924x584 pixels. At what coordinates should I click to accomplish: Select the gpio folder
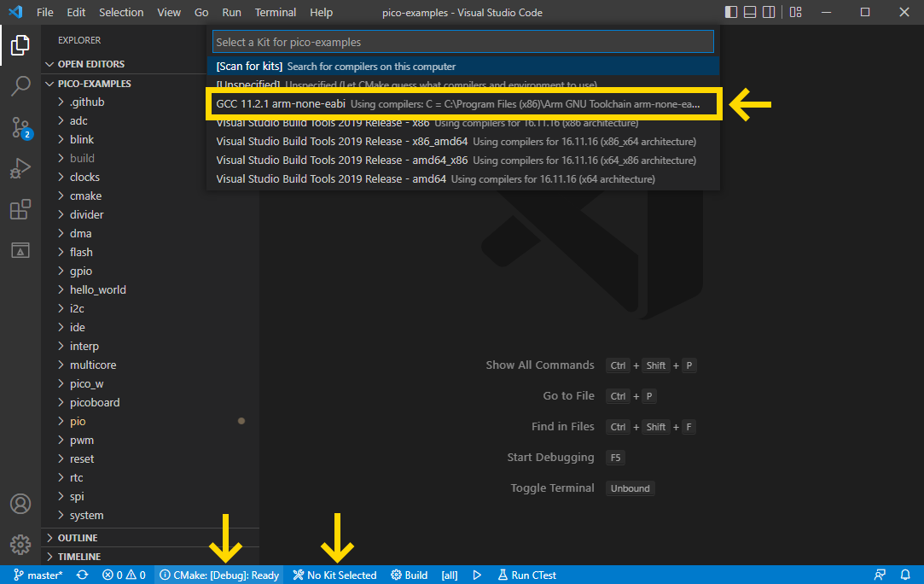(81, 272)
